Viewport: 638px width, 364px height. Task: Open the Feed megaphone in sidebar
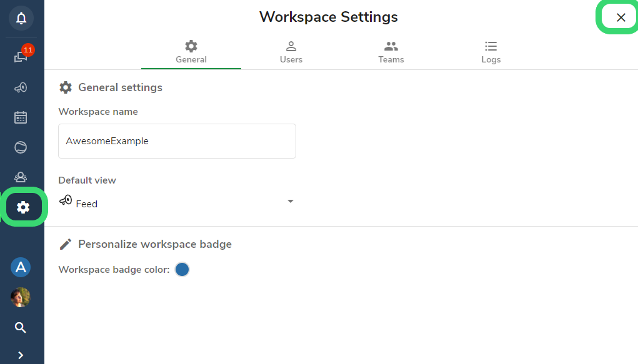[21, 87]
